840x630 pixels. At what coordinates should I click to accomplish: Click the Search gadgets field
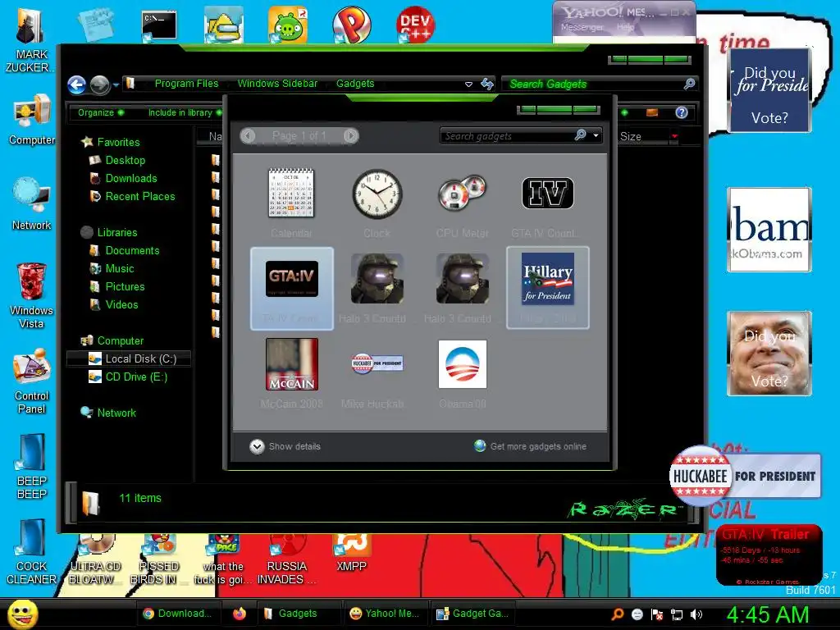(507, 136)
